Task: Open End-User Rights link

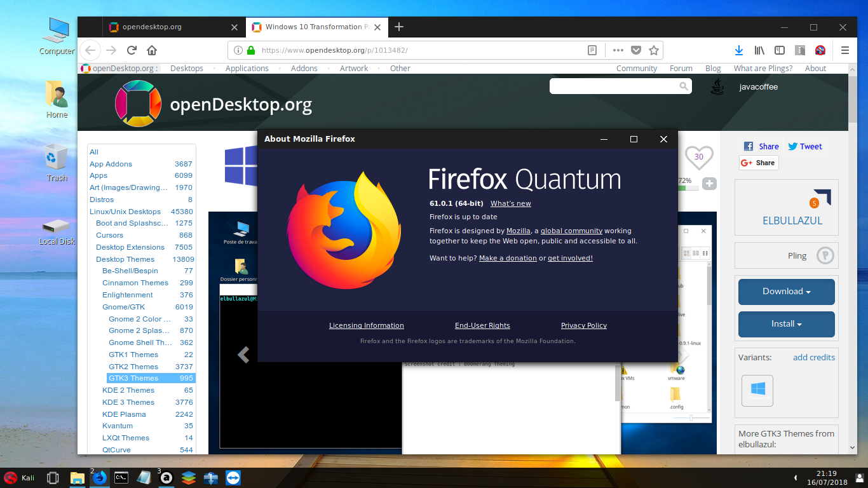Action: pyautogui.click(x=482, y=325)
